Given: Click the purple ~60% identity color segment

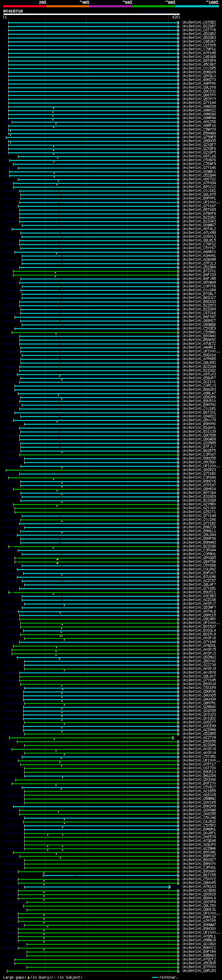Looking at the screenshot, I should (x=111, y=7).
